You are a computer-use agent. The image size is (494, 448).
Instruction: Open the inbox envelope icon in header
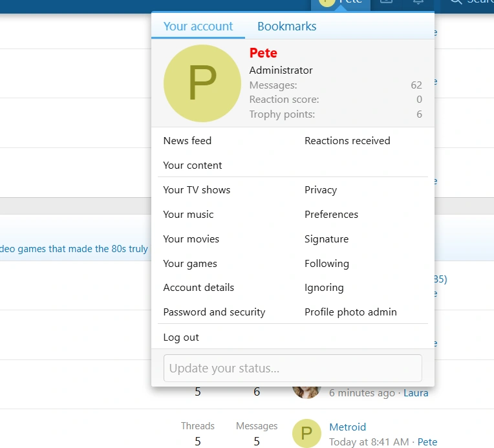pos(386,2)
